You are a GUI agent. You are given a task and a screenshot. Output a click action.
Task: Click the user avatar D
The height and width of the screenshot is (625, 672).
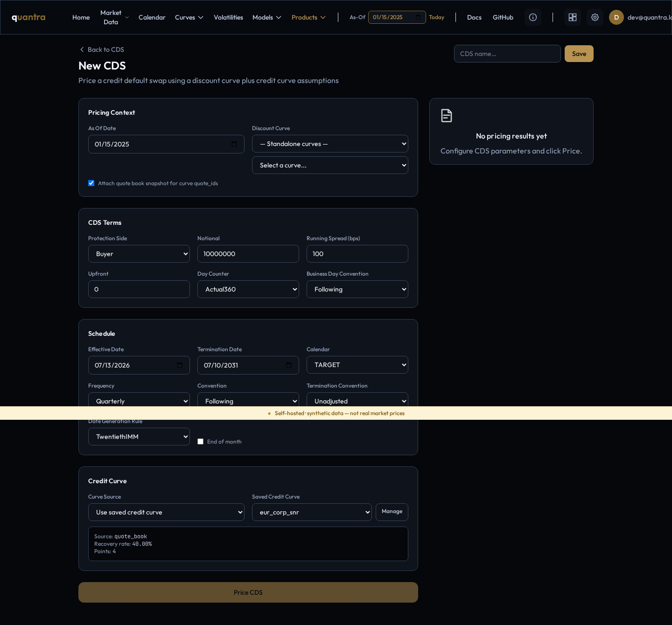coord(616,17)
